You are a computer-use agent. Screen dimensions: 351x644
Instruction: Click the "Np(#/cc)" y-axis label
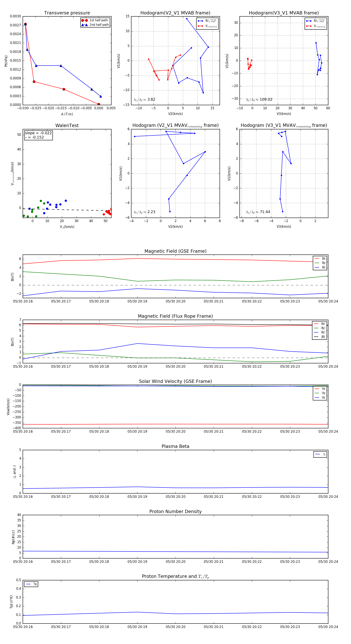[x=13, y=537]
